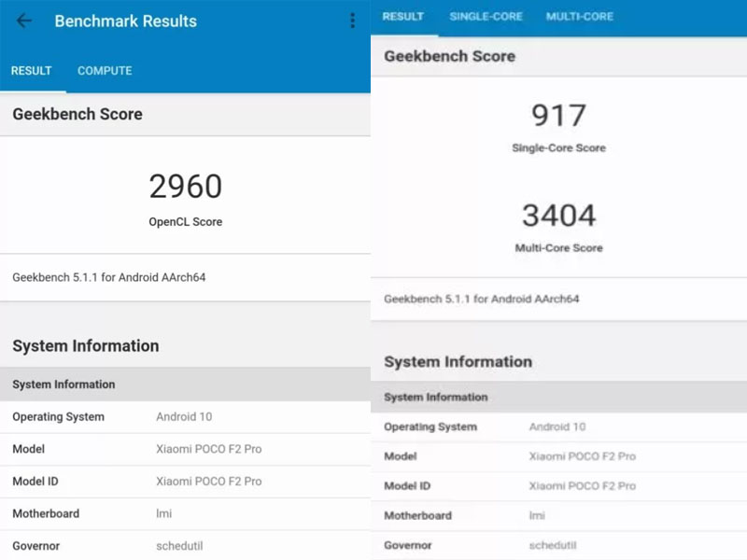Image resolution: width=747 pixels, height=560 pixels.
Task: Tap Model value Xiaomi POCO F2 Pro, right screen
Action: [583, 456]
